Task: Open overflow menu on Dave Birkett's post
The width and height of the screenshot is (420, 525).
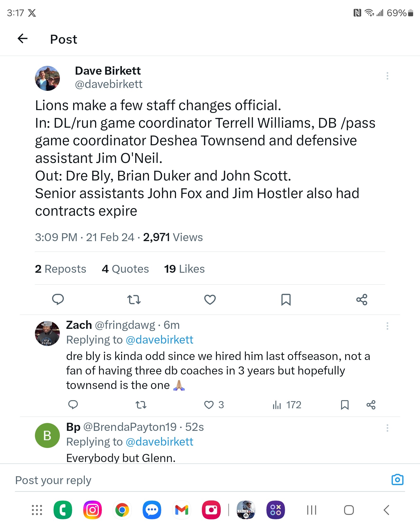Action: pyautogui.click(x=387, y=76)
